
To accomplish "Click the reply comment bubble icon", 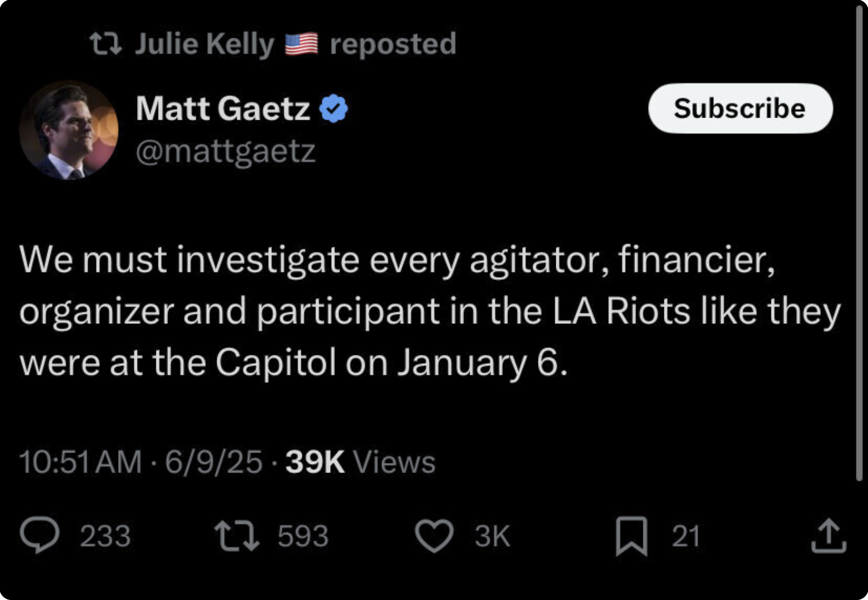I will click(x=39, y=535).
